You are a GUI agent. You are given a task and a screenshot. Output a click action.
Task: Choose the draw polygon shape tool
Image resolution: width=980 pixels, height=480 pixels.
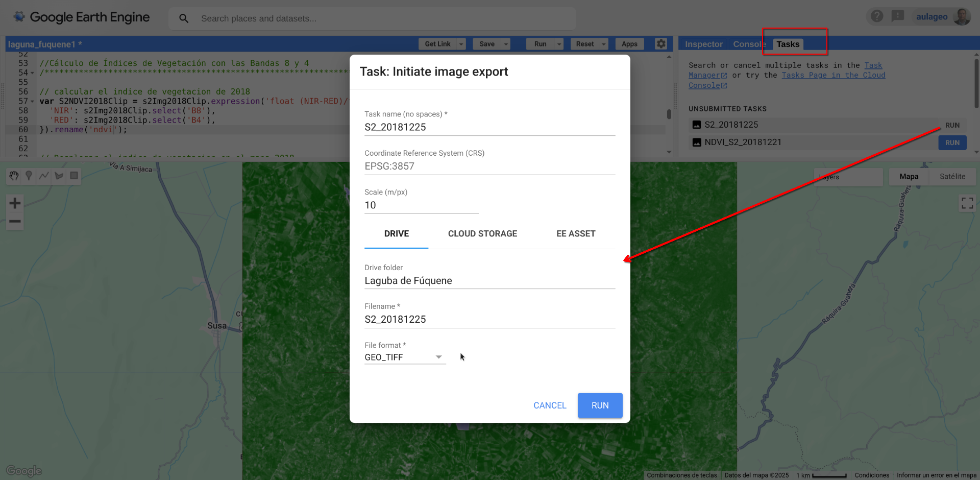59,176
